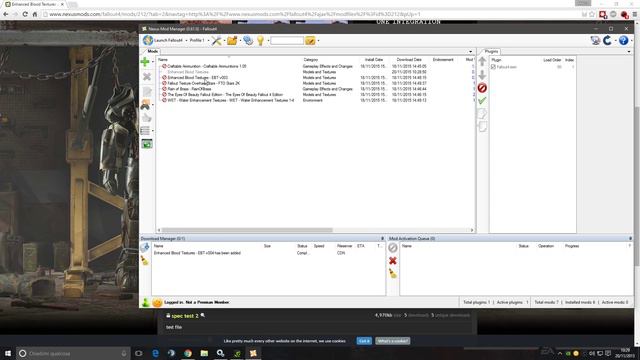Screen dimensions: 640x360
Task: Click the green checkmark enable all plugins icon
Action: [482, 100]
